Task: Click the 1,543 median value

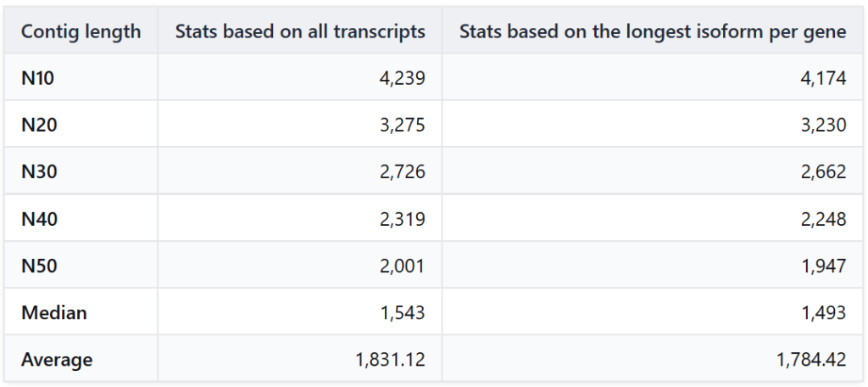Action: [x=402, y=312]
